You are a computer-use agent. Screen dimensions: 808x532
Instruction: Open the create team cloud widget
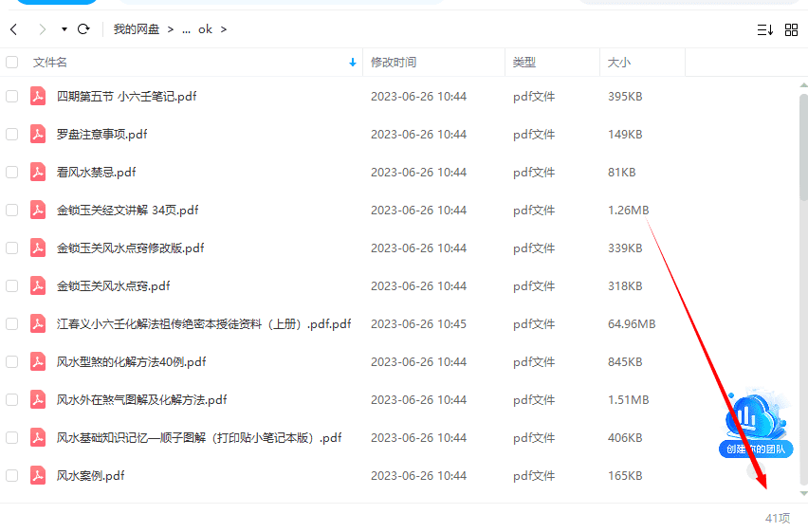(756, 425)
